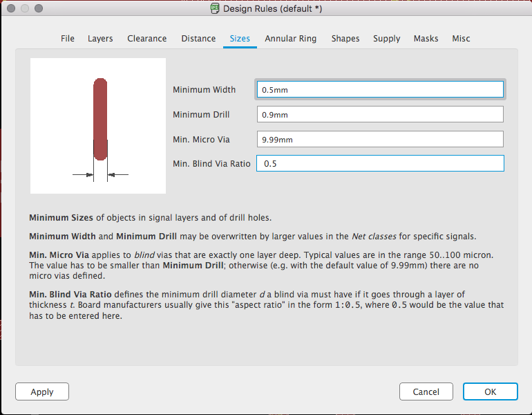Open the Masks tab

[426, 38]
